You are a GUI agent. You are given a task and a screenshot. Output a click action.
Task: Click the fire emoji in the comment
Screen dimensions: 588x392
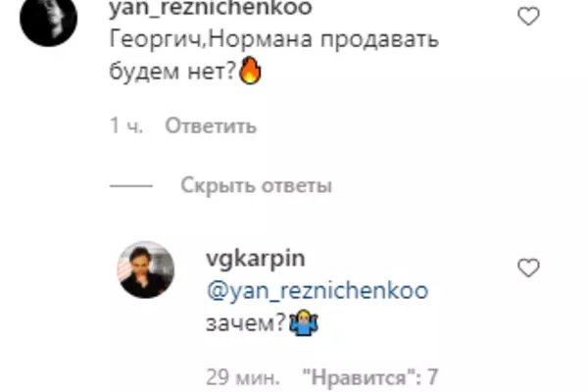(250, 71)
